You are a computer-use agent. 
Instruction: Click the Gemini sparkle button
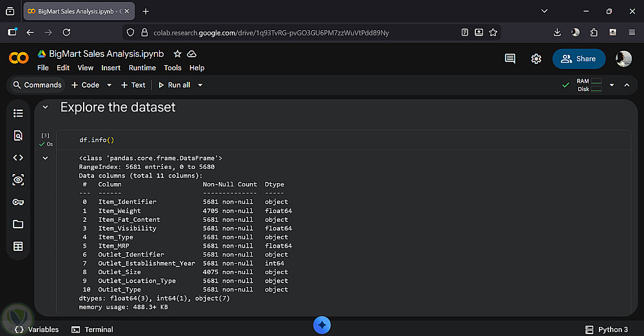tap(322, 325)
